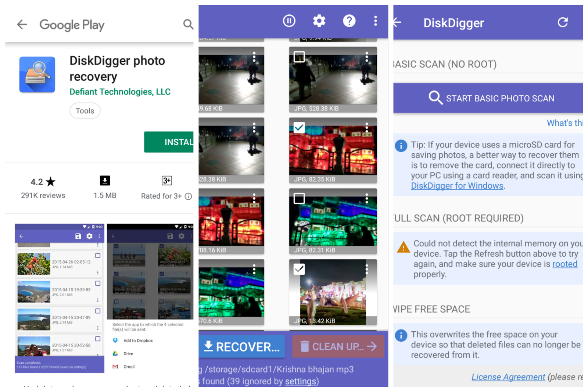
Task: Open the three-dot menu on the JPG, 82.31 KiB photo
Action: tap(367, 199)
